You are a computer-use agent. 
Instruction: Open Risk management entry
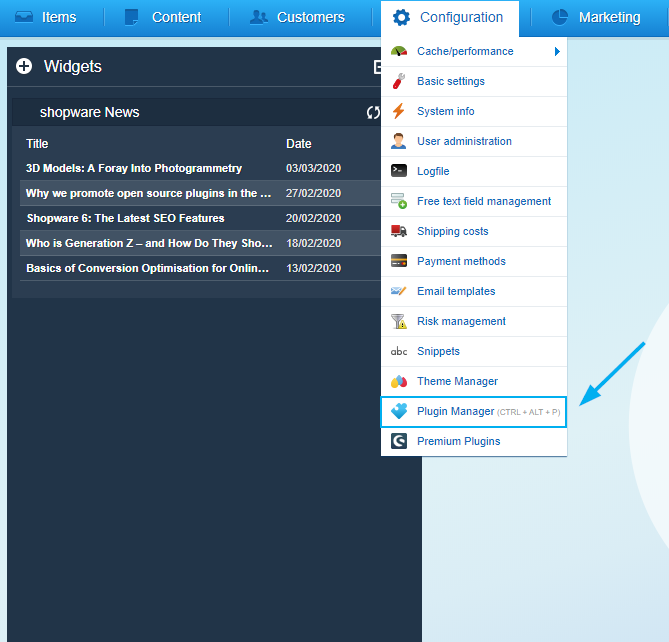(474, 321)
